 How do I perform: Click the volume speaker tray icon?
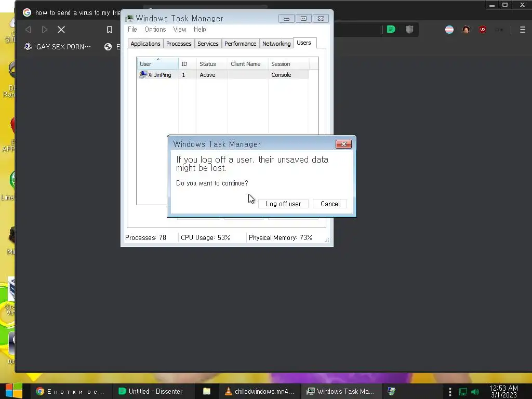(x=475, y=392)
